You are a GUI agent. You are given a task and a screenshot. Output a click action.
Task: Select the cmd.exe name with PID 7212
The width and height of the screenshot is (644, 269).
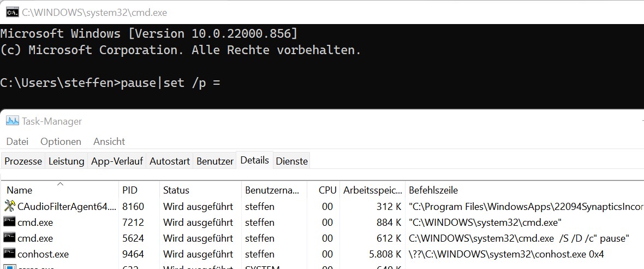[x=35, y=223]
